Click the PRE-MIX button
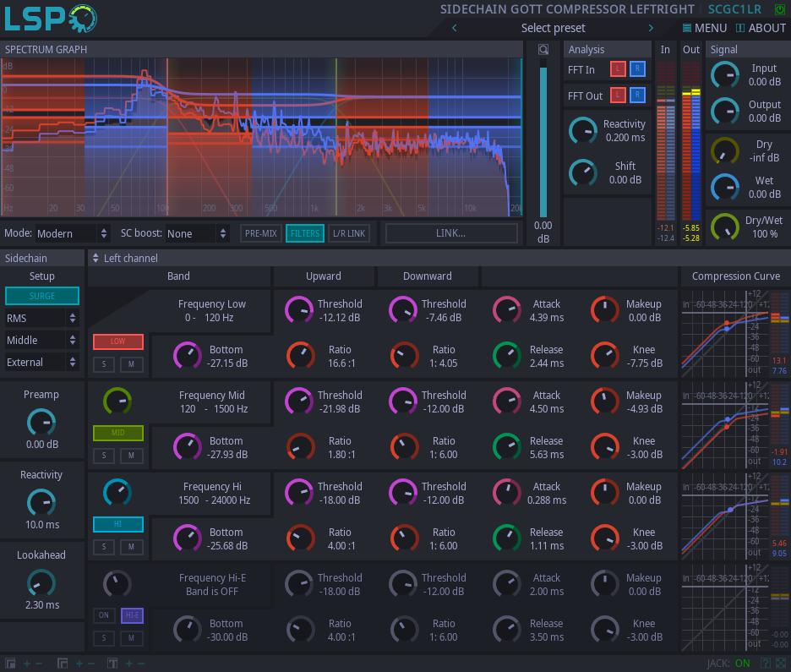791x672 pixels. click(x=260, y=232)
